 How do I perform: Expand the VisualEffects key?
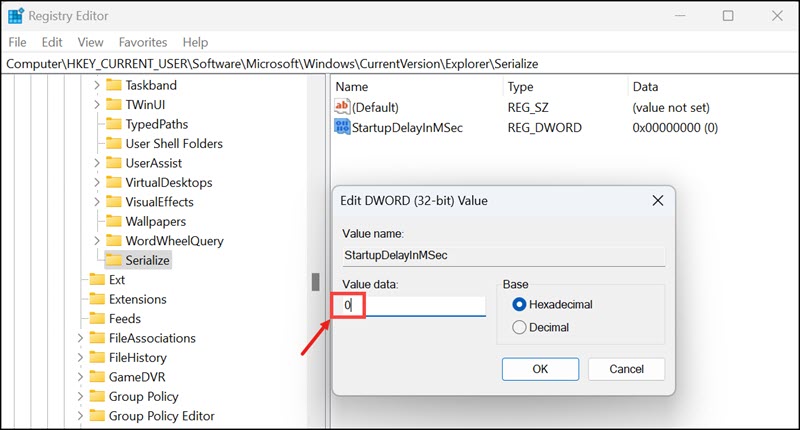[96, 201]
